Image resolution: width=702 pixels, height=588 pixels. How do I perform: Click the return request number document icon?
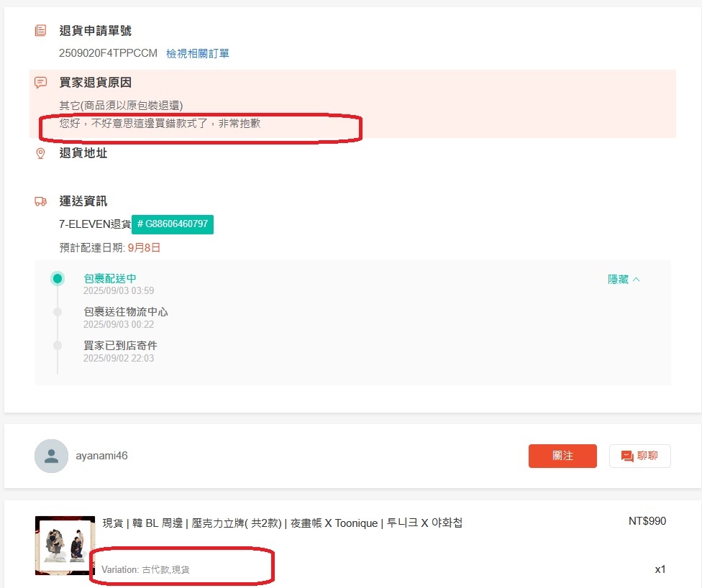click(x=40, y=30)
